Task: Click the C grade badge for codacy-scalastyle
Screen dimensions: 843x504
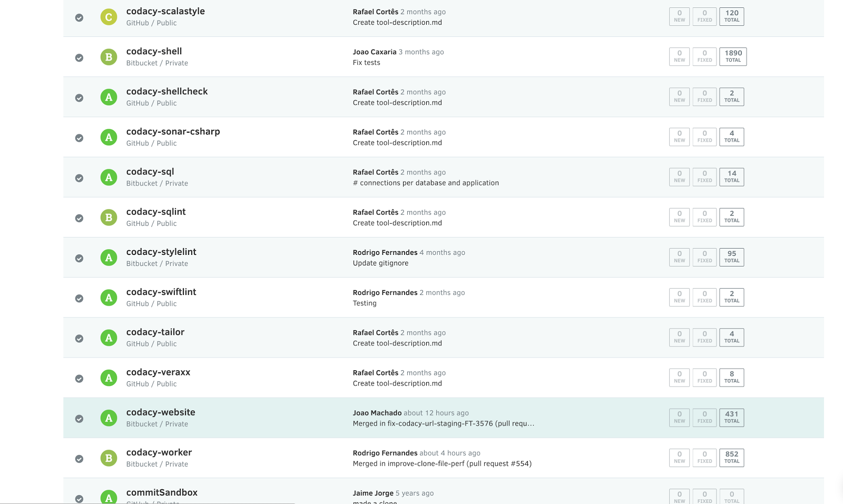Action: pos(109,17)
